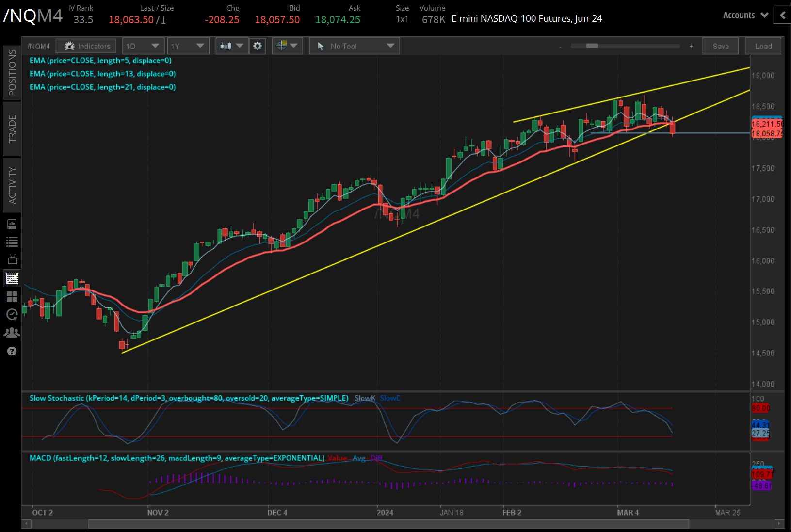The image size is (791, 532).
Task: Click the Save button
Action: (x=721, y=46)
